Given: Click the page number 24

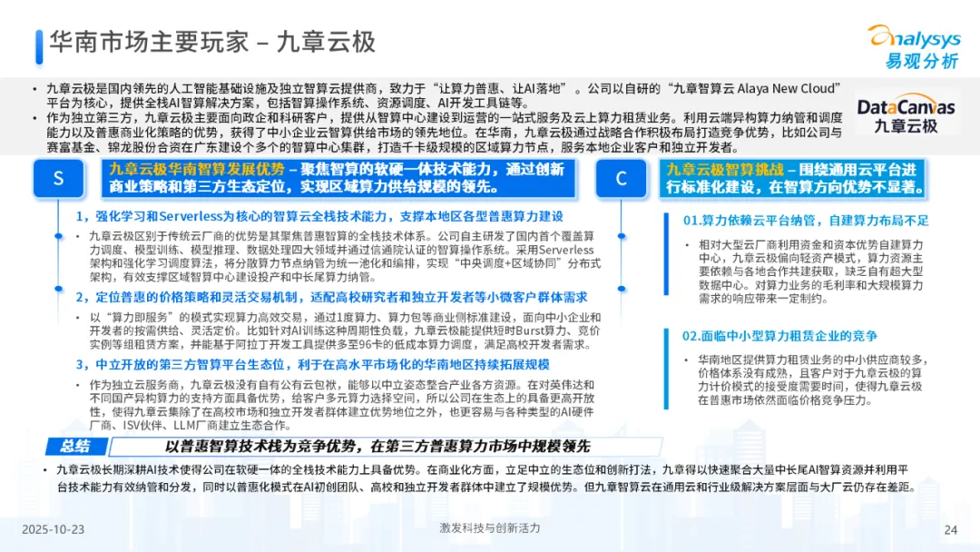Looking at the screenshot, I should [x=951, y=530].
